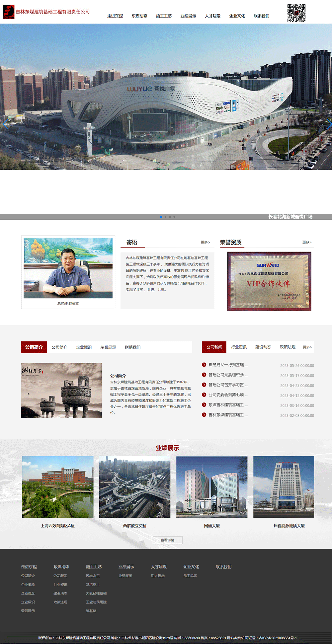Click the news date 2023-05-26 00:00:00
The height and width of the screenshot is (644, 332).
[297, 366]
